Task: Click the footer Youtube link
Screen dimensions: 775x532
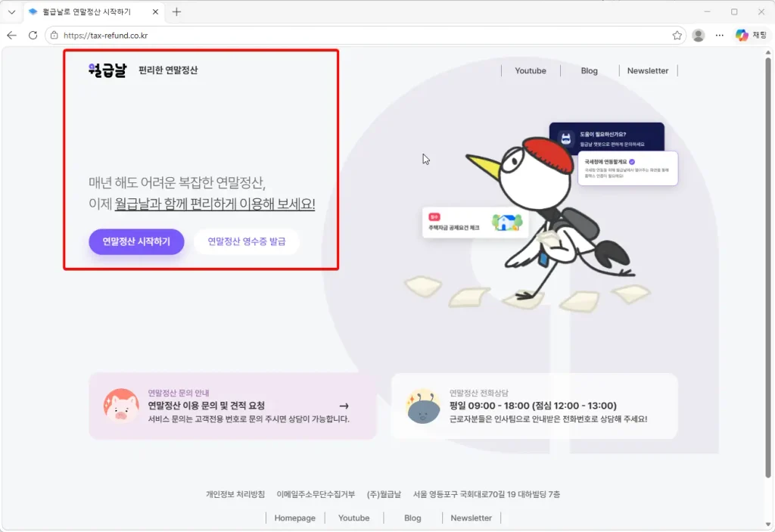Action: click(354, 518)
